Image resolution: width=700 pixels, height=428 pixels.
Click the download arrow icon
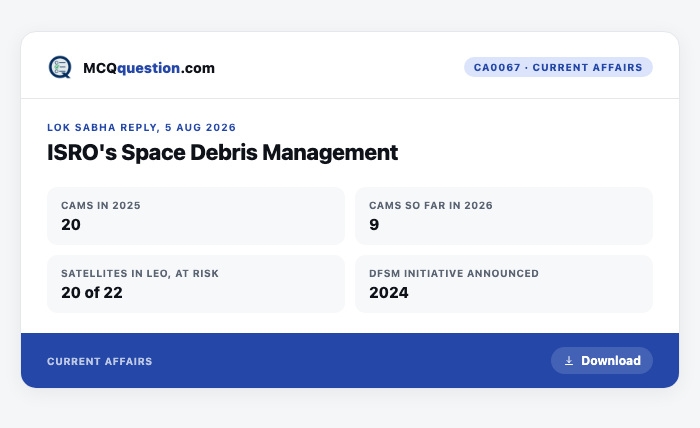tap(569, 361)
